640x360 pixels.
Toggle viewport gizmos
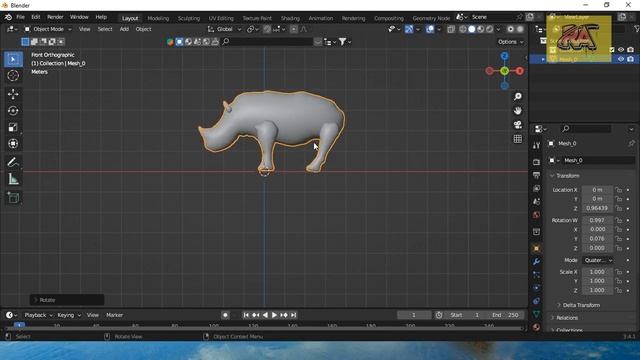[x=409, y=29]
